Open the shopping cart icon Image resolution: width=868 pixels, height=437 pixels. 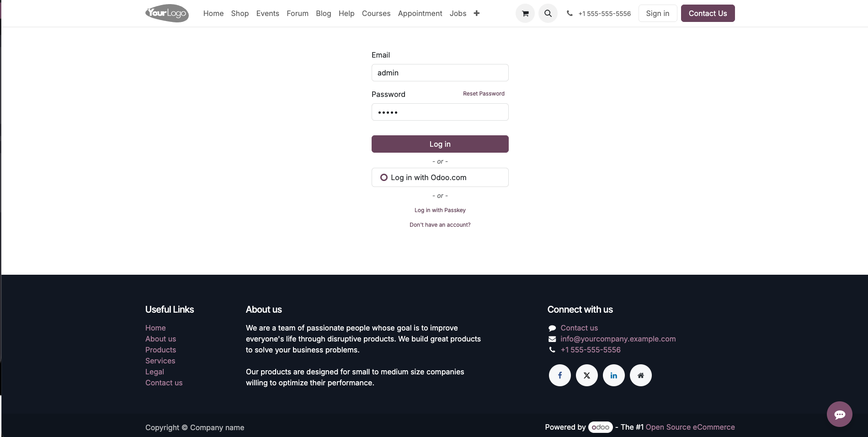pos(525,14)
